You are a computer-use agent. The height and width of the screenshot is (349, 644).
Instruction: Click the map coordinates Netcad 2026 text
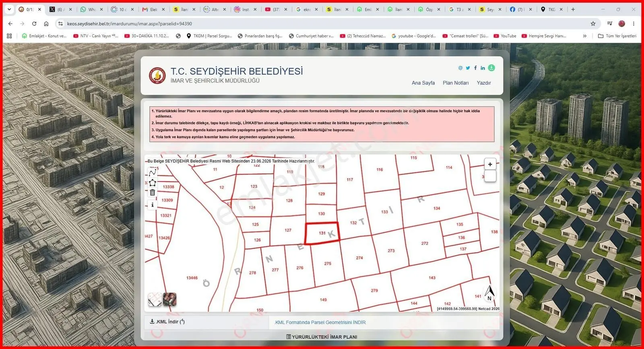click(468, 309)
